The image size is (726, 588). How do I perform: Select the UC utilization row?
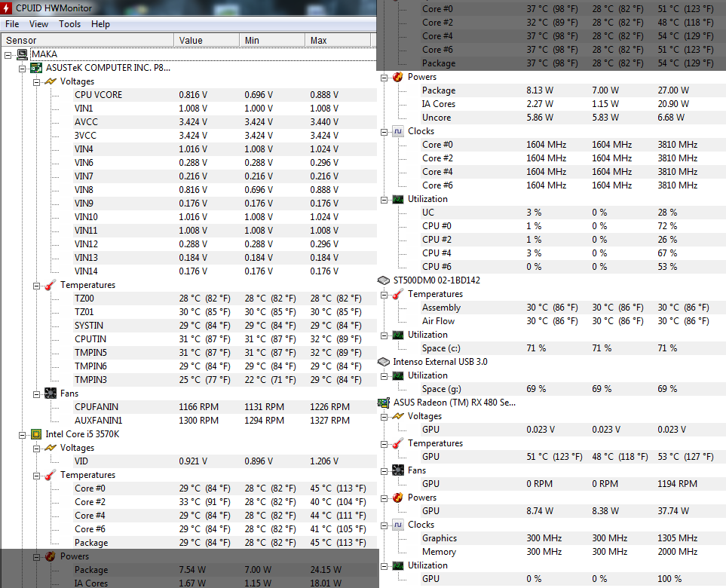(x=573, y=213)
